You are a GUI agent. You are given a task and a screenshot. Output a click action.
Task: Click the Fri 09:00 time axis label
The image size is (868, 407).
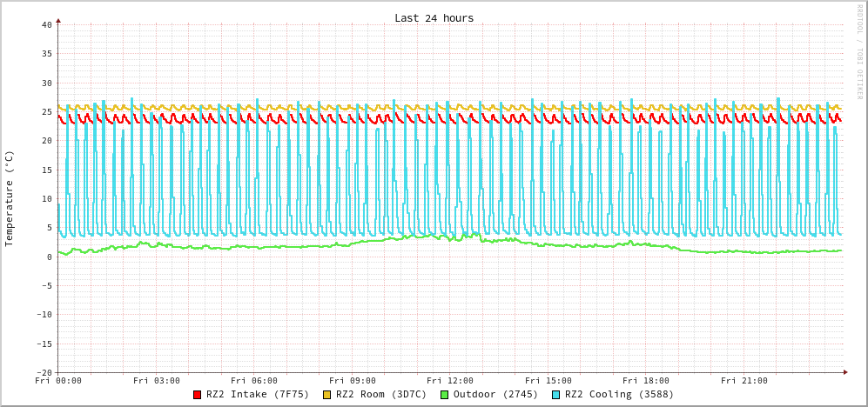click(353, 381)
